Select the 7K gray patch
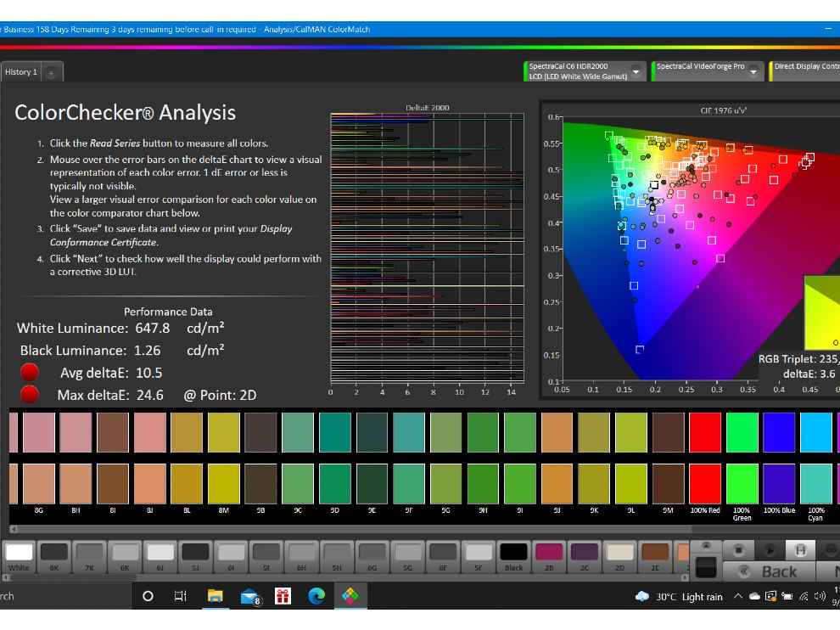Screen dimensions: 840x630 tap(89, 557)
